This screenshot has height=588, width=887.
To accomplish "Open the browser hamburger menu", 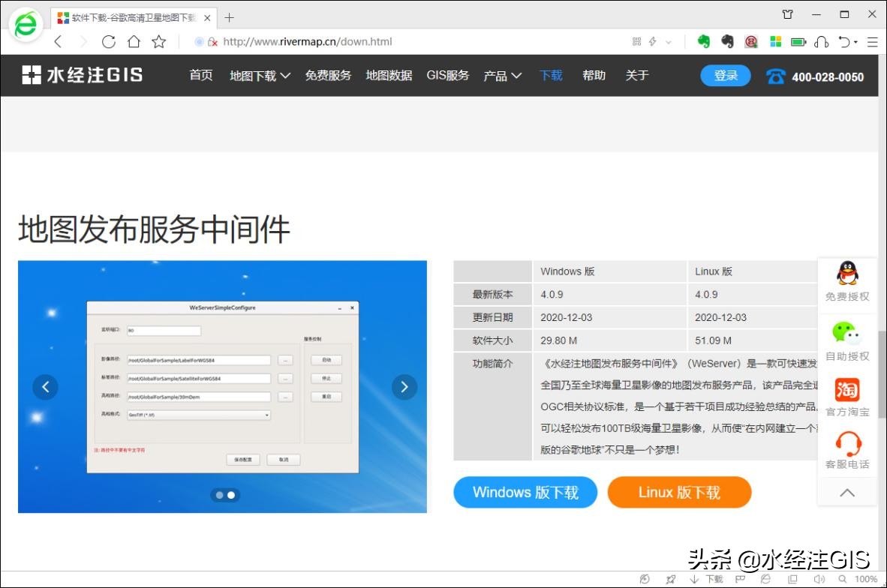I will (x=872, y=42).
